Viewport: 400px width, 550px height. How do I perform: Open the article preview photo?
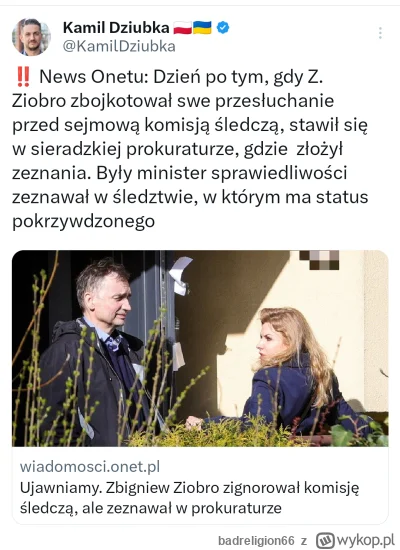(x=200, y=348)
